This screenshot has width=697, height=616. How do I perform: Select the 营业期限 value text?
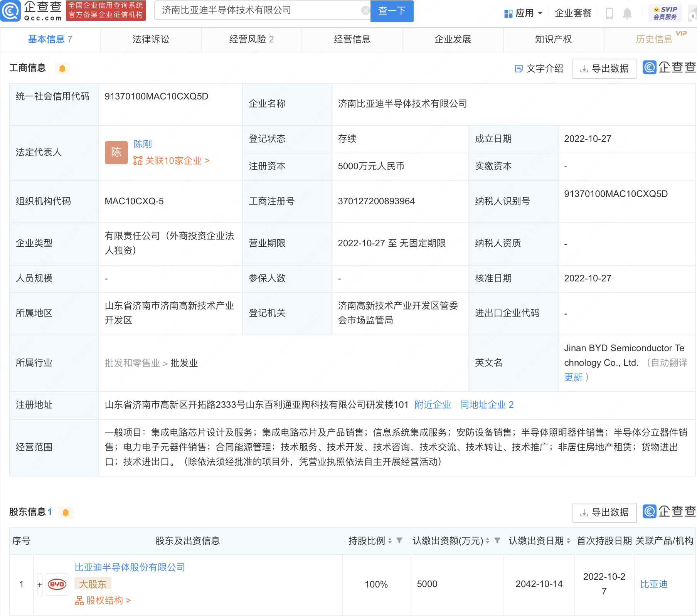[x=392, y=243]
